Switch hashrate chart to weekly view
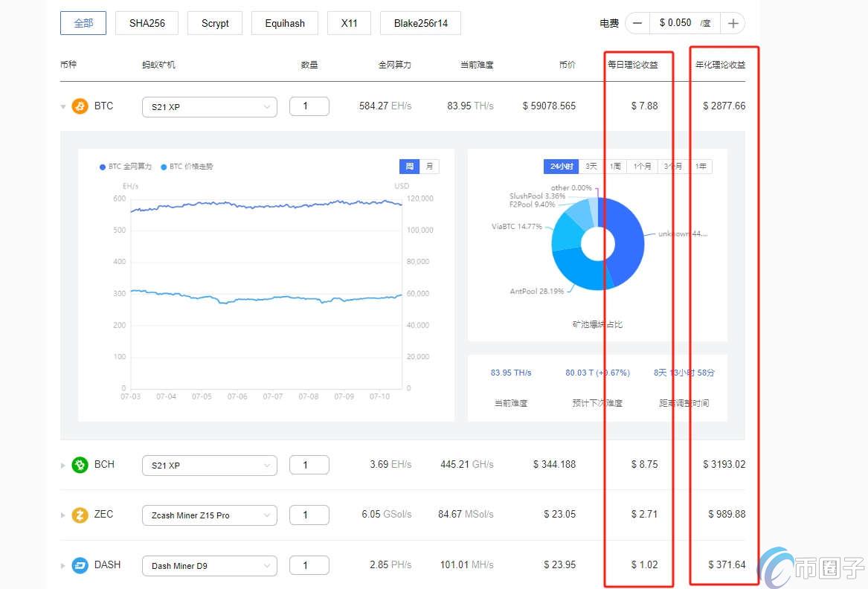Screen dimensions: 868x589 [410, 167]
